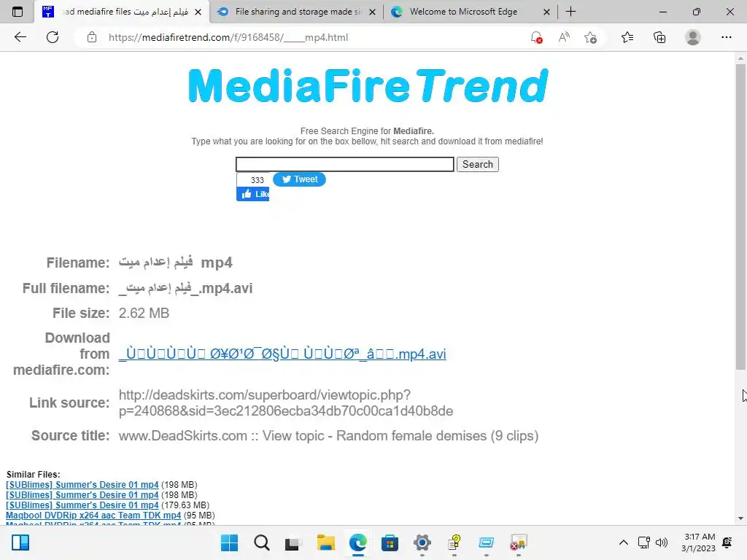This screenshot has height=560, width=747.
Task: Click Microsoft Edge taskbar icon
Action: pos(357,542)
